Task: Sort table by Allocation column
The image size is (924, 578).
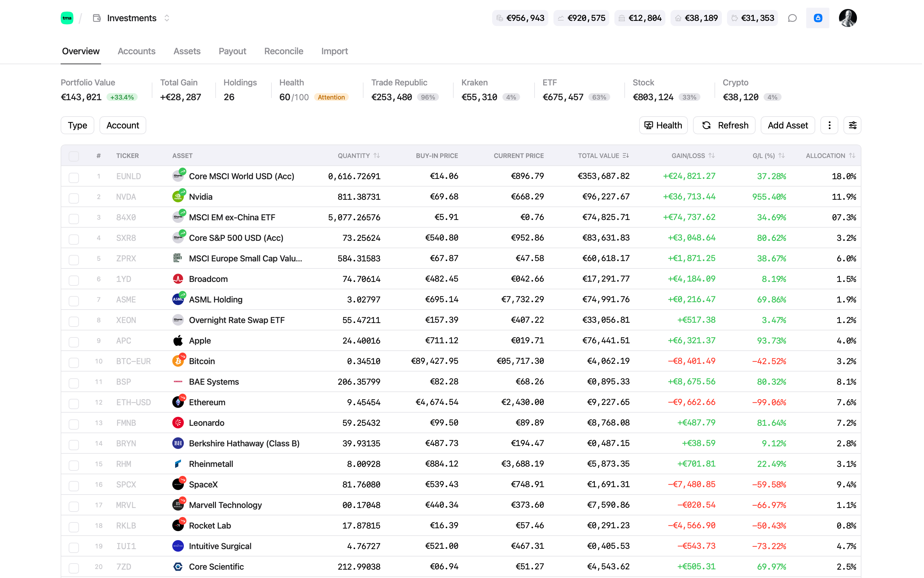Action: pyautogui.click(x=831, y=156)
